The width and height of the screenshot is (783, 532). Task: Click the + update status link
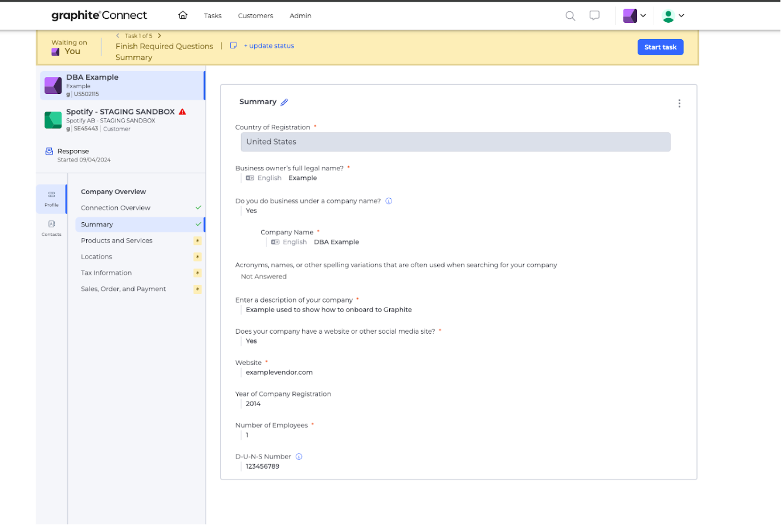click(269, 46)
